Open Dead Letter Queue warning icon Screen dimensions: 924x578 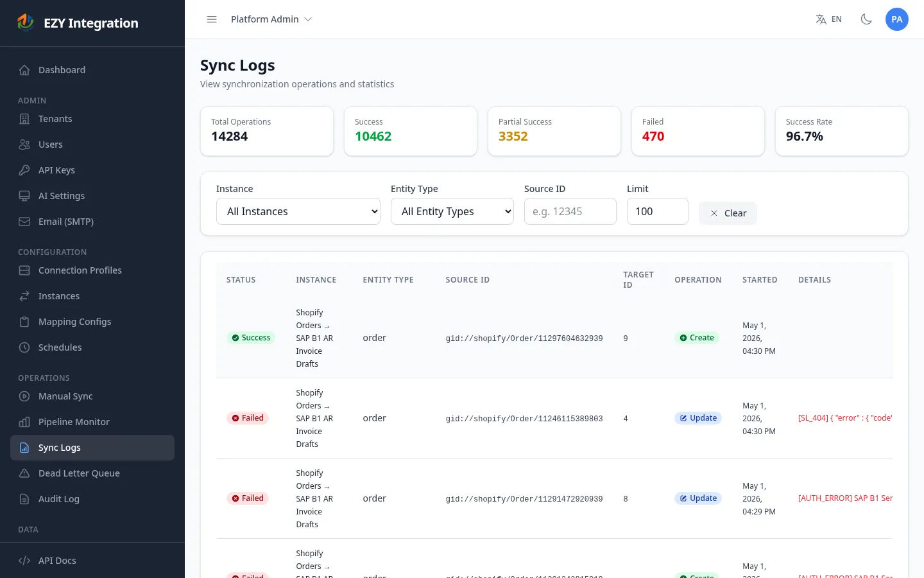[x=24, y=473]
